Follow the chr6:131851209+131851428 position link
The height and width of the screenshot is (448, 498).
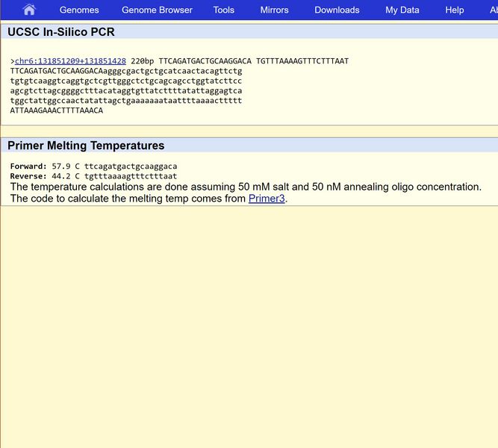point(70,61)
